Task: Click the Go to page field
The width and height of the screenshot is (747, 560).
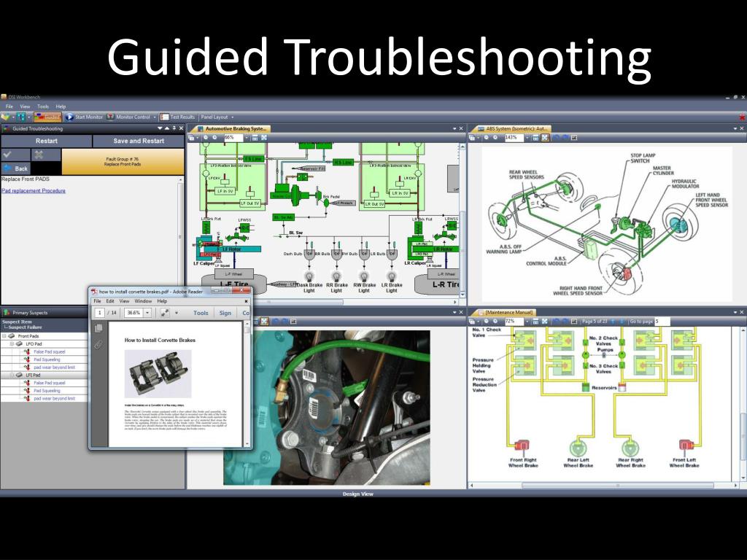Action: point(662,322)
